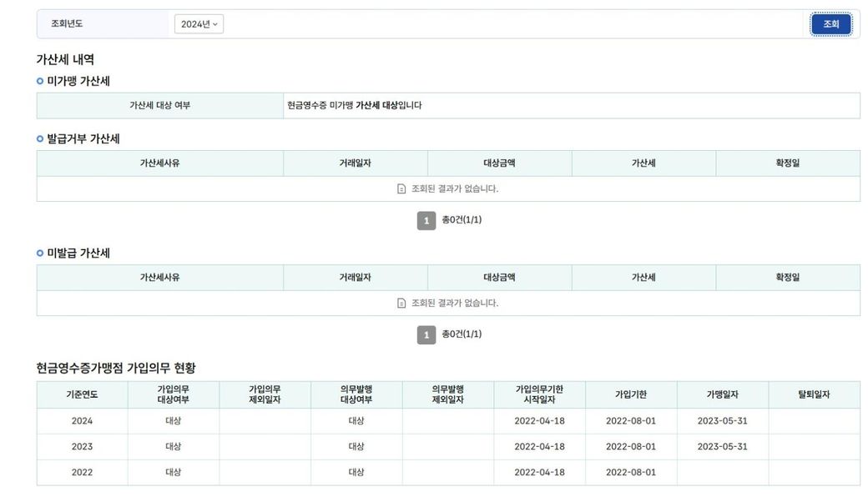Viewport: 868px width, 497px height.
Task: Click the bullet icon beside 미가맹 가산세
Action: tap(40, 82)
